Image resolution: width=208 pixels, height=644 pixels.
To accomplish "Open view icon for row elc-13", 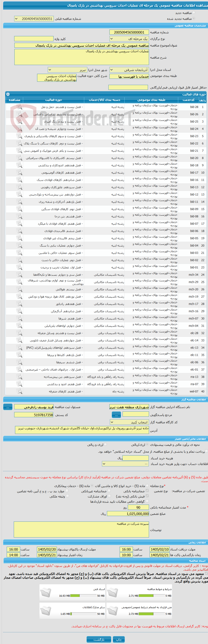I will click(x=19, y=348).
